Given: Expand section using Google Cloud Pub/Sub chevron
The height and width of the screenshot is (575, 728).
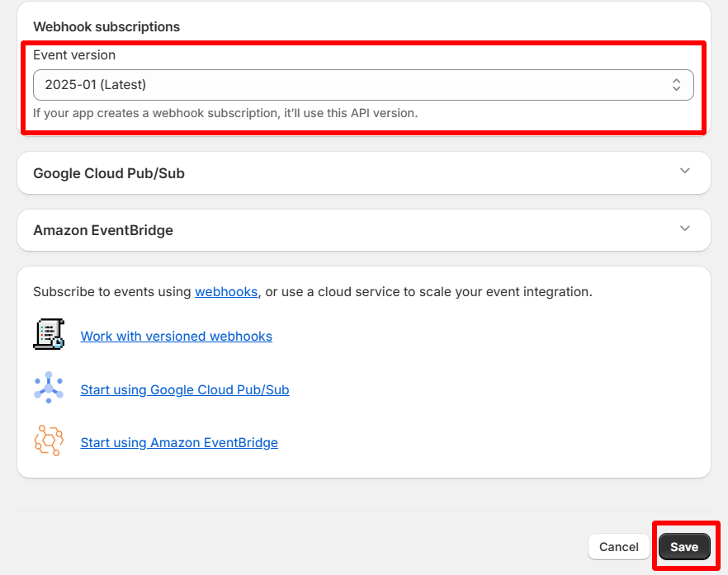Looking at the screenshot, I should pos(684,172).
